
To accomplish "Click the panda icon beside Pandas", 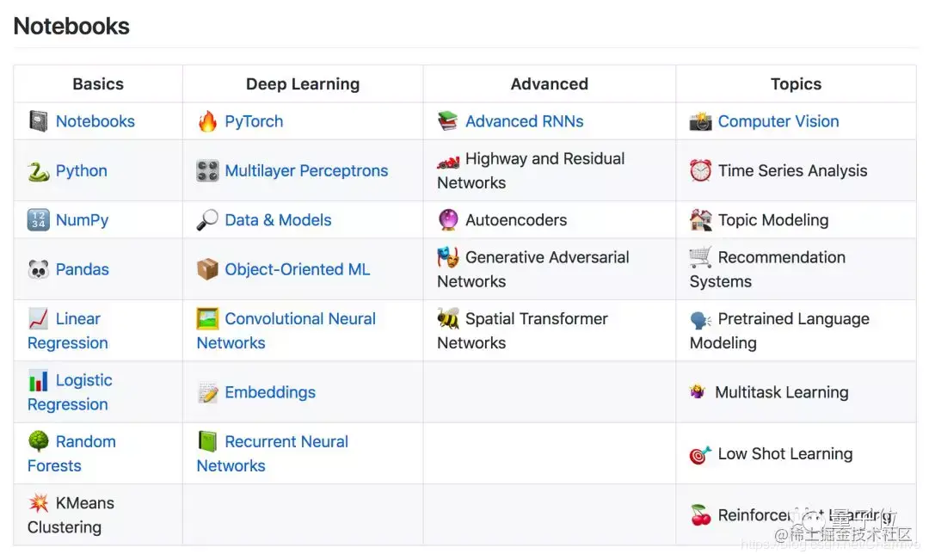I will pyautogui.click(x=38, y=269).
